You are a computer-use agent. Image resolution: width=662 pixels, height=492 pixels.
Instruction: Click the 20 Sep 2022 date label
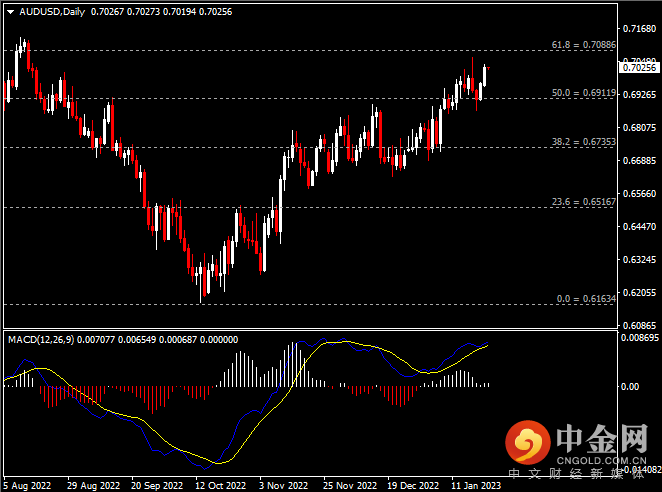tap(157, 486)
